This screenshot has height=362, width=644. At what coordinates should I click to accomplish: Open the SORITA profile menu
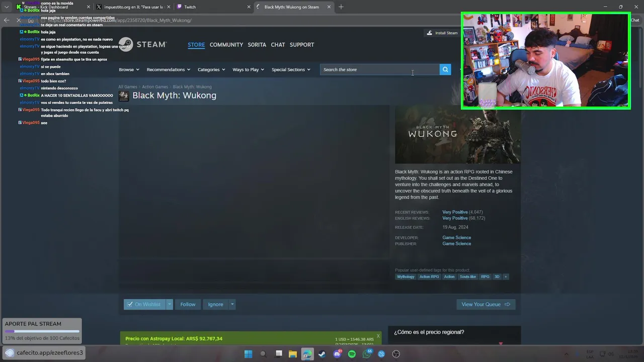click(x=257, y=45)
